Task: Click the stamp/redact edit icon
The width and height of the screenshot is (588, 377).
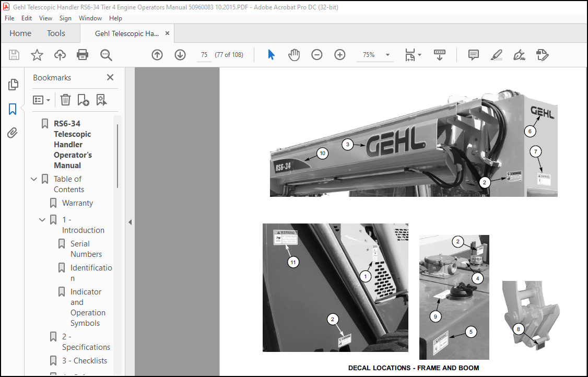Action: click(542, 55)
